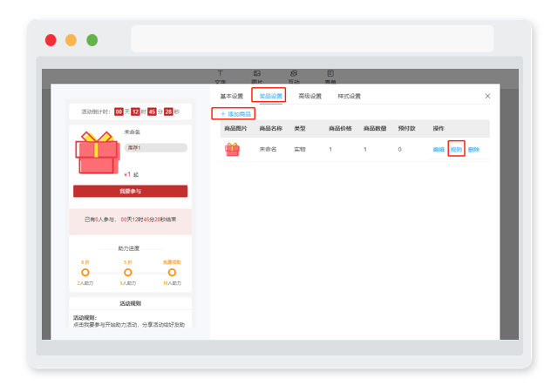Select the 图片 image tool icon

coord(257,73)
